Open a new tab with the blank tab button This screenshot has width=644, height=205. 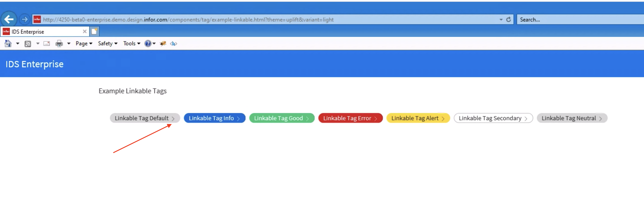94,31
